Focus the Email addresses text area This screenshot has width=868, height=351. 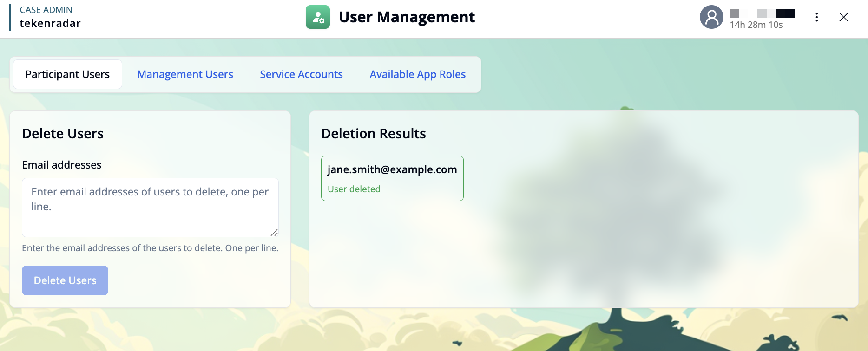tap(150, 208)
